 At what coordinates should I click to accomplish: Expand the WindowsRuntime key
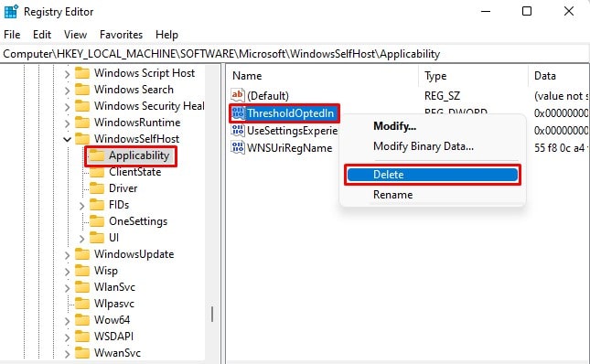(x=67, y=123)
